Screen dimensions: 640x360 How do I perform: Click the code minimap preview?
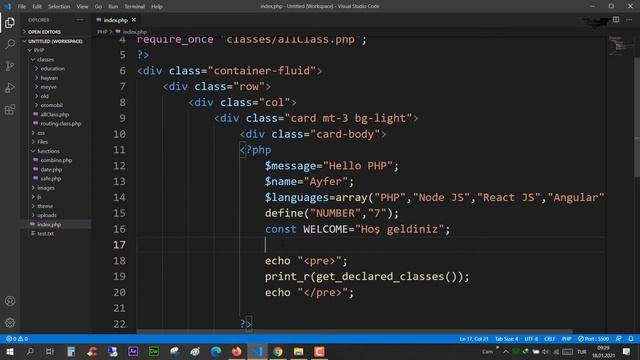[620, 45]
